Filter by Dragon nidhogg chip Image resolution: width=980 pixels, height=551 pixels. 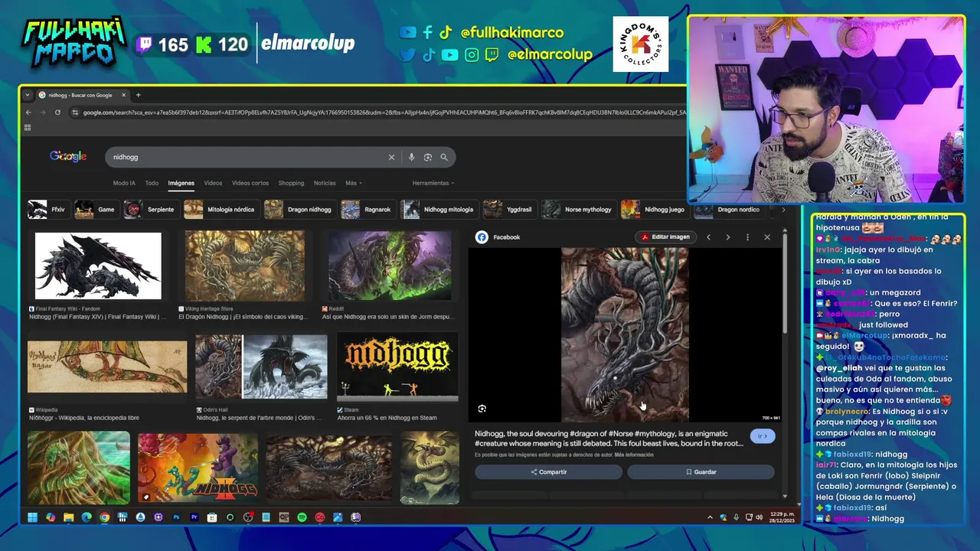click(299, 210)
